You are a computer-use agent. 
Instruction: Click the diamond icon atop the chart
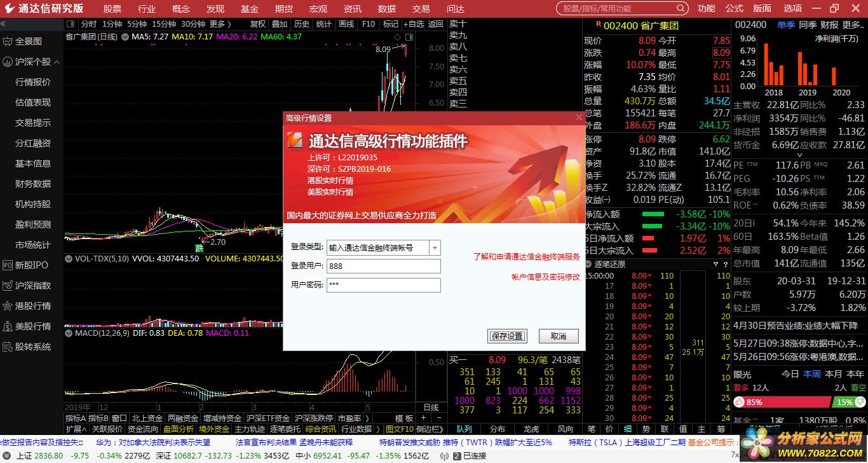398,38
